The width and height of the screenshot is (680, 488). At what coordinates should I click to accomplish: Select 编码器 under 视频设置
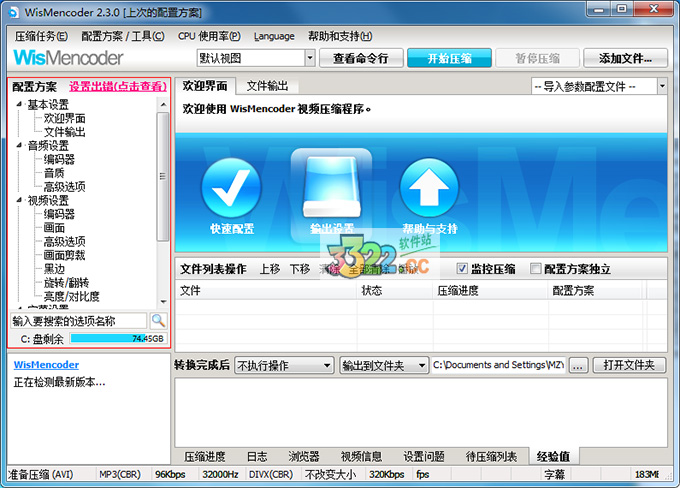point(59,214)
